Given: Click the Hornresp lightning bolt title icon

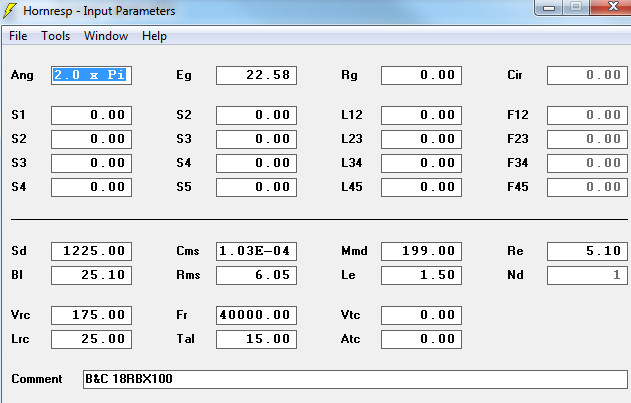Looking at the screenshot, I should click(9, 11).
